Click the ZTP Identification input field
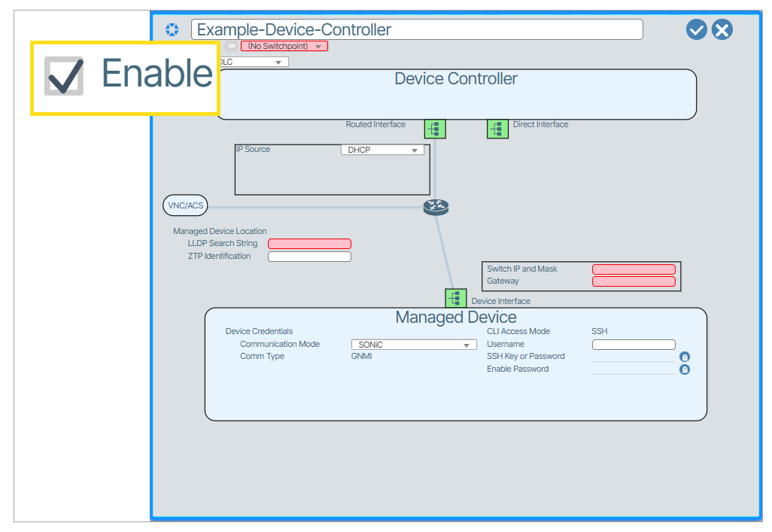Screen dimensions: 772x532 [309, 257]
